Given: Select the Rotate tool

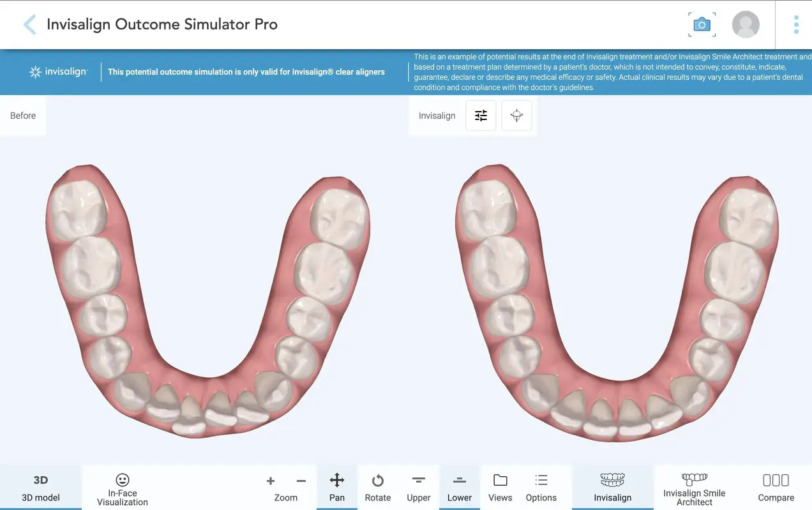Looking at the screenshot, I should pos(378,488).
